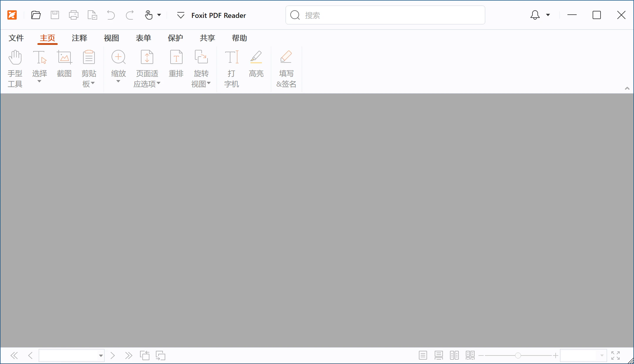Click the touch mode hand icon

[149, 15]
